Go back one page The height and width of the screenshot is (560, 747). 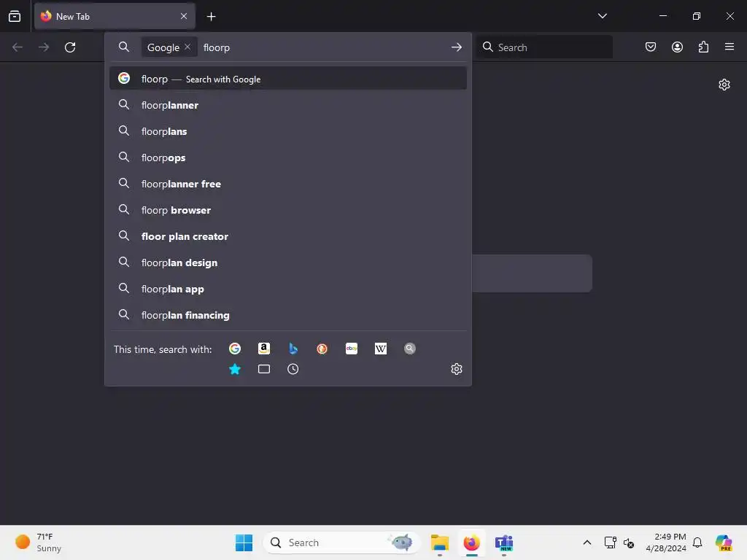coord(18,47)
